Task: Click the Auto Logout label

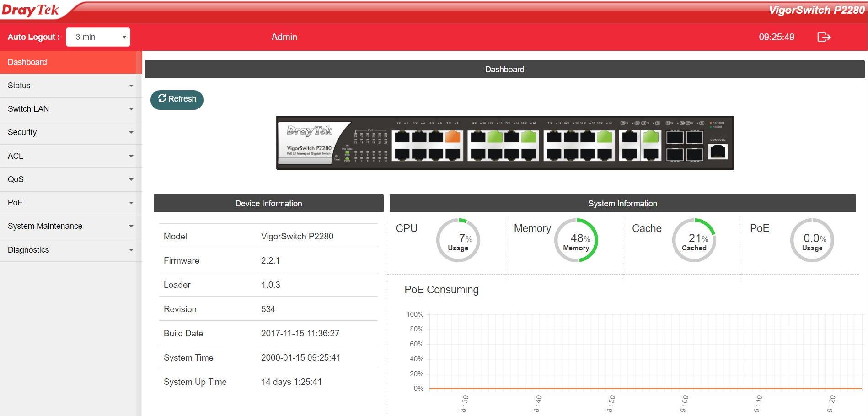Action: point(33,37)
